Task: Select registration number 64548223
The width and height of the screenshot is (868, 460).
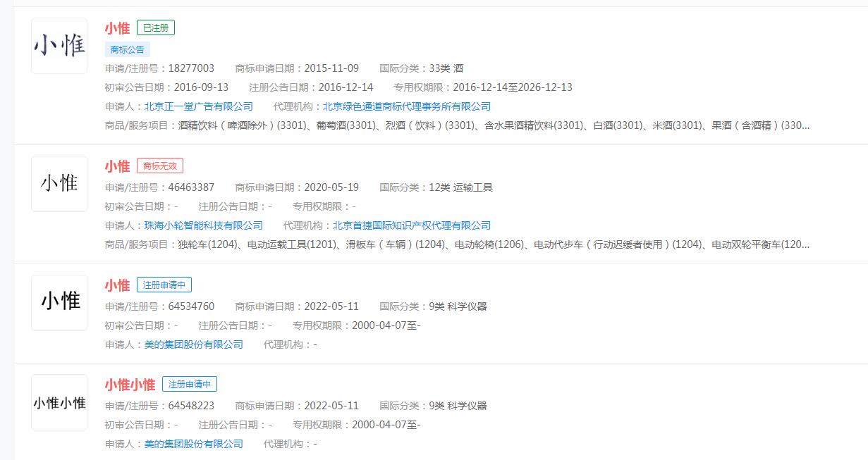Action: [191, 406]
